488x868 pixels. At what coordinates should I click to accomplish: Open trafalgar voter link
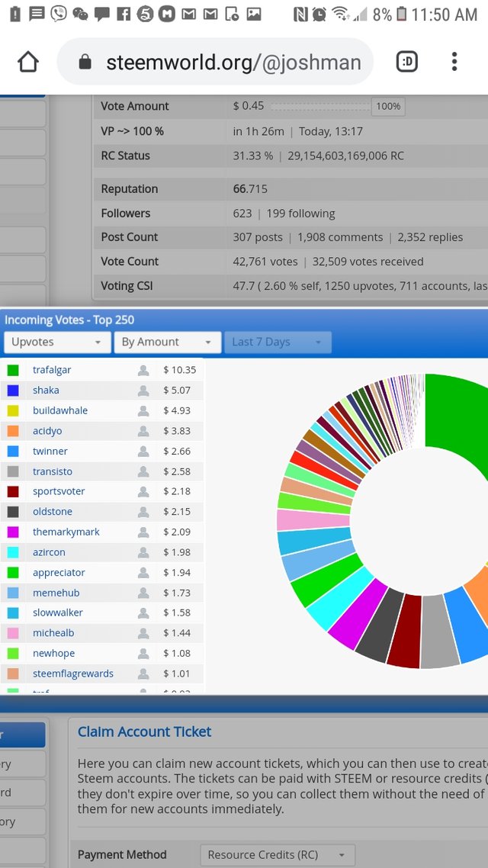tap(52, 370)
